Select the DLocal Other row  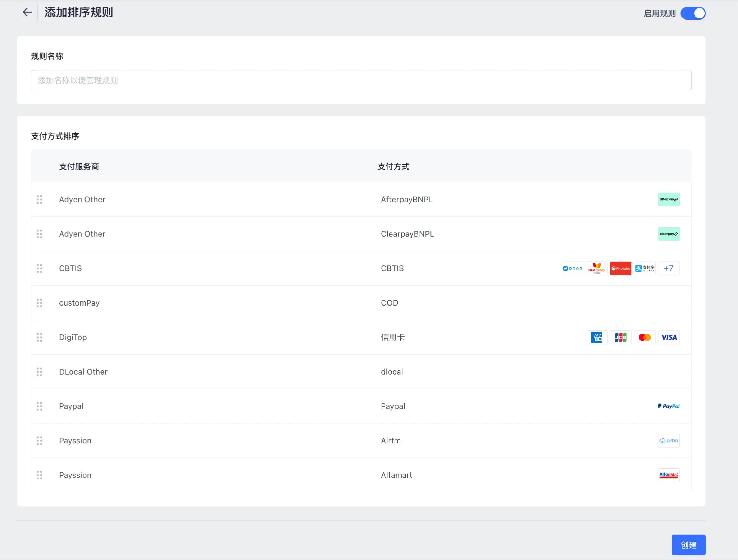pos(83,372)
